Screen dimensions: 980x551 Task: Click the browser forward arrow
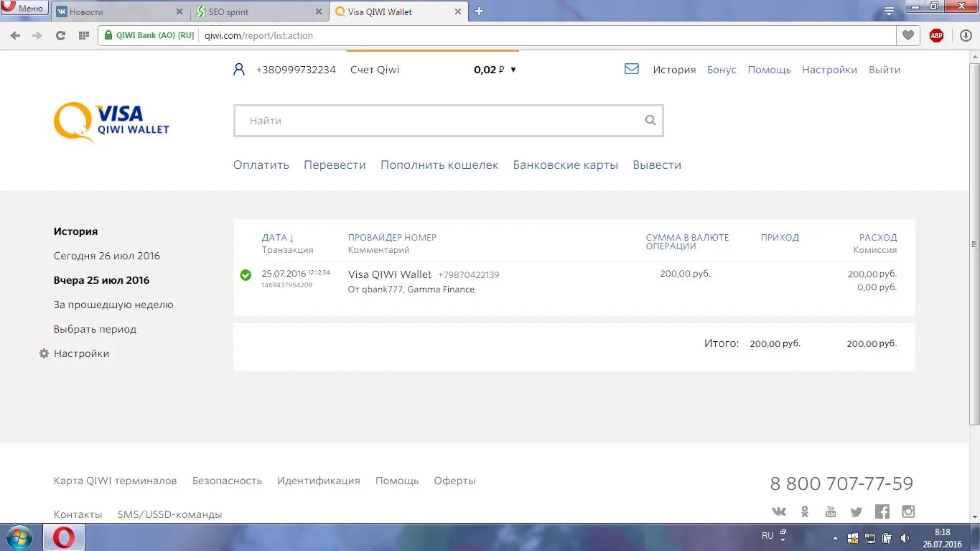coord(37,35)
